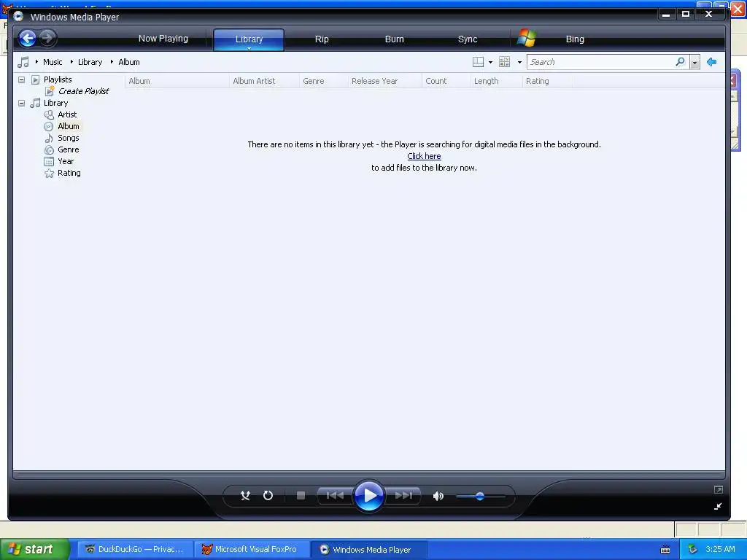Open layout options dropdown arrow

click(x=490, y=63)
